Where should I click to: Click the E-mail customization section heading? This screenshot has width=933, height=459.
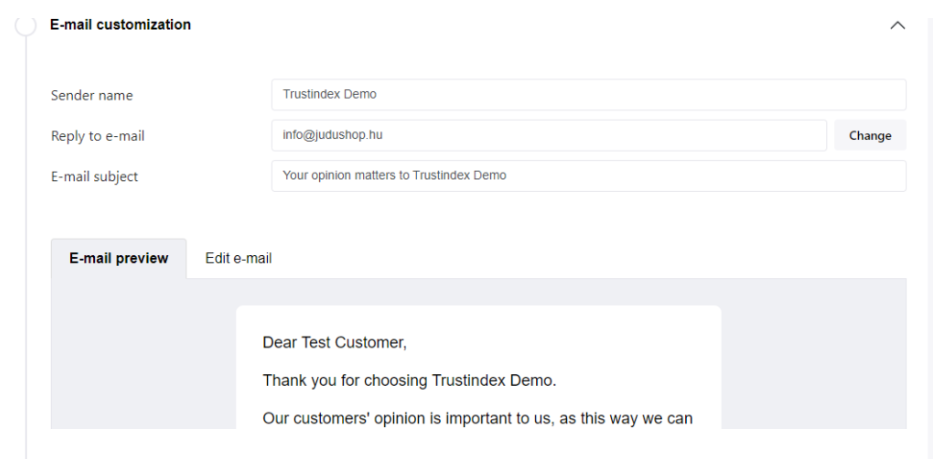point(120,24)
